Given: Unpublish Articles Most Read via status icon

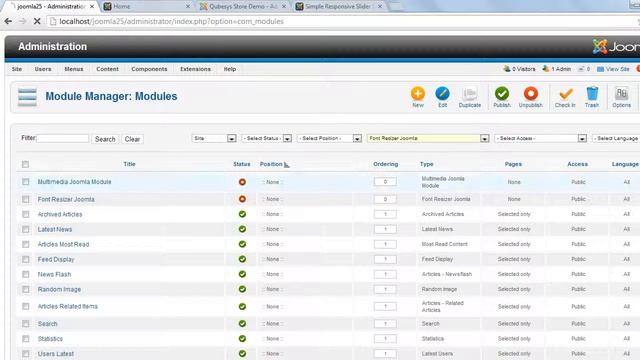Looking at the screenshot, I should 242,244.
